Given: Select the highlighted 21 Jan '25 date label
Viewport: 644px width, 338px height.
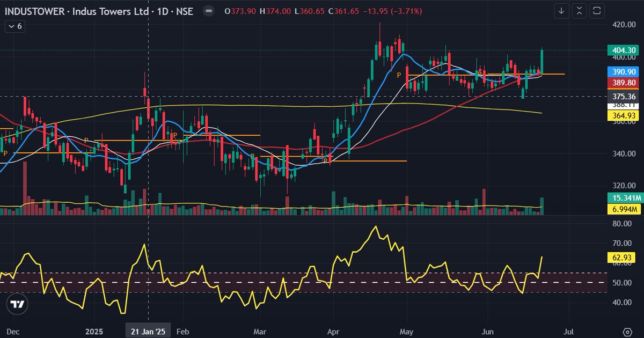Looking at the screenshot, I should point(148,331).
